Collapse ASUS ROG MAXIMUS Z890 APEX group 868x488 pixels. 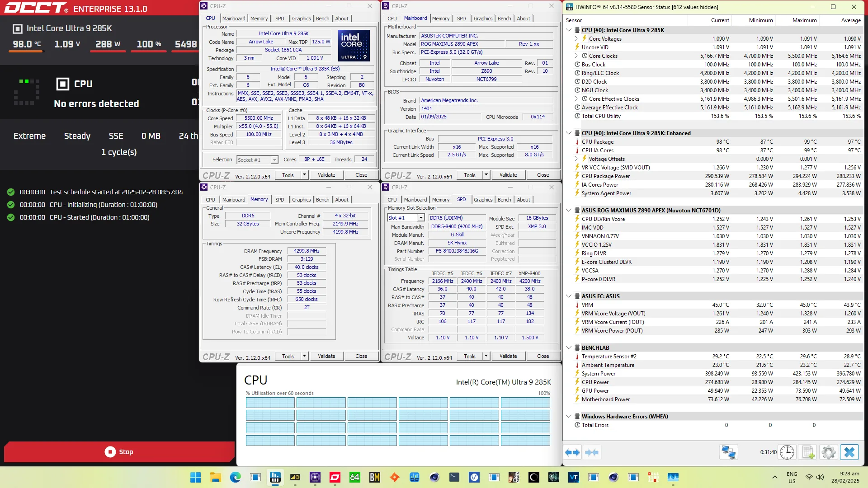tap(569, 211)
